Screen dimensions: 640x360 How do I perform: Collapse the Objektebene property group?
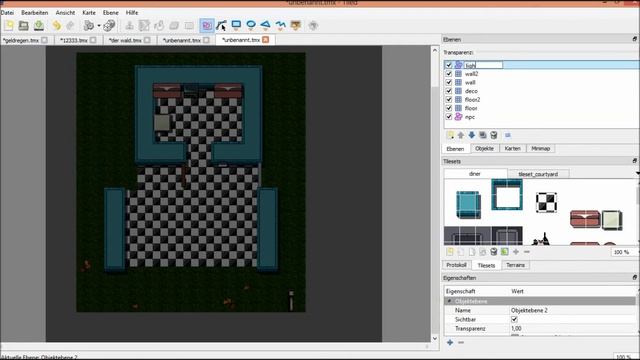coord(449,301)
